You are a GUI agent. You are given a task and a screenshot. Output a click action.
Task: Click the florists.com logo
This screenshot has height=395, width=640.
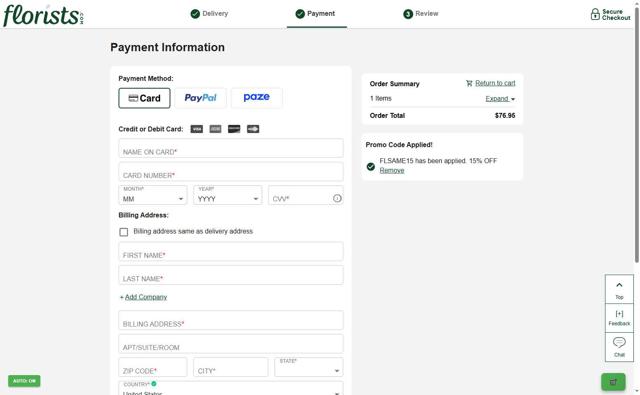(x=43, y=16)
